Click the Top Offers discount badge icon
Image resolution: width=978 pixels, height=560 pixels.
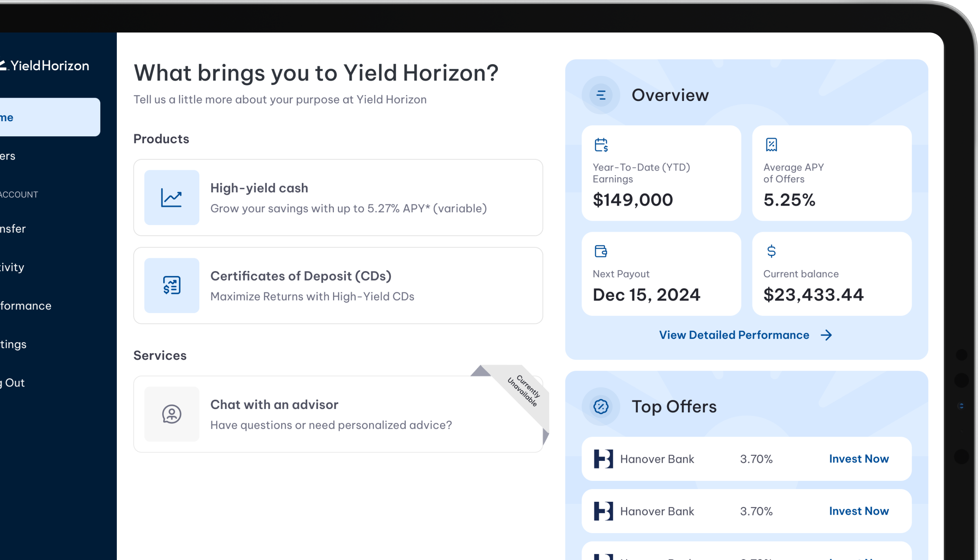tap(601, 406)
